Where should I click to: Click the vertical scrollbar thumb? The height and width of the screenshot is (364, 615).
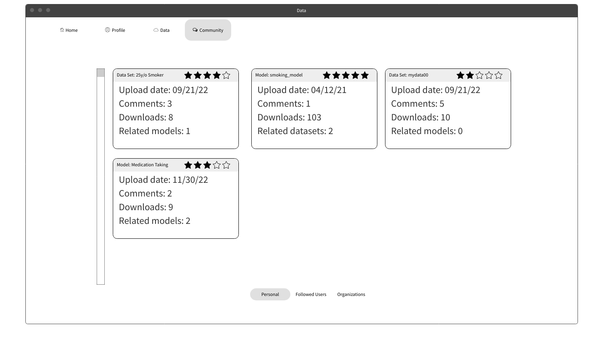101,72
